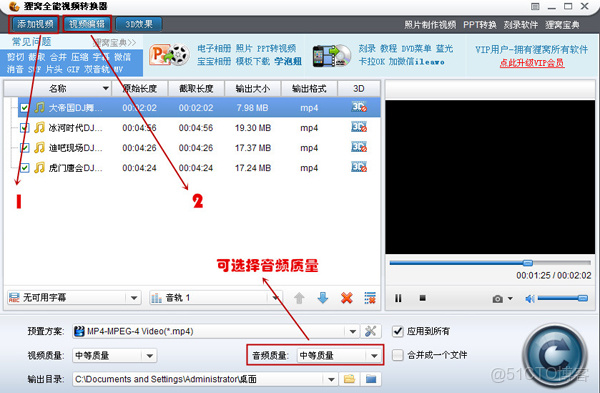
Task: Click the wrench settings icon beside 预置方案
Action: point(370,331)
